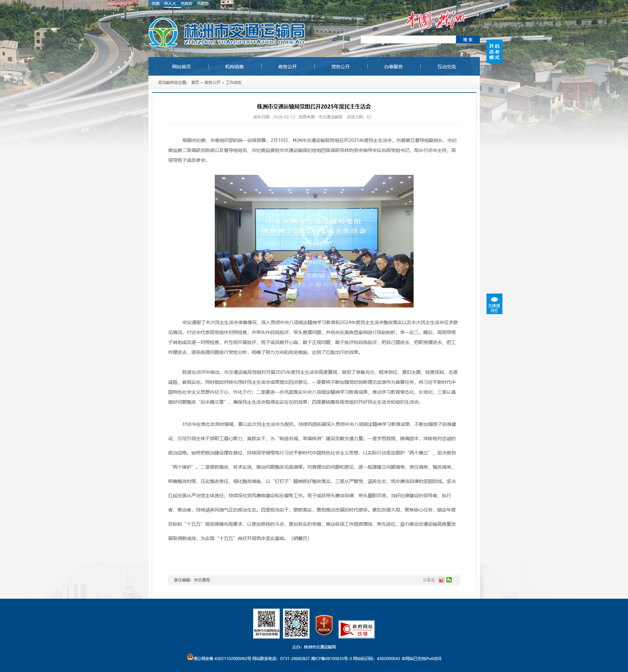Focus the site search input field
This screenshot has height=672, width=628.
(408, 39)
